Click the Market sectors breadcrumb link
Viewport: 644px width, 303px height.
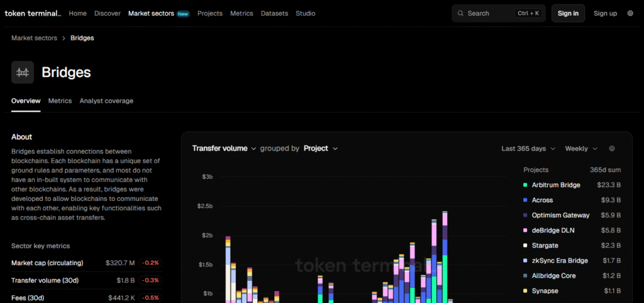[x=34, y=38]
